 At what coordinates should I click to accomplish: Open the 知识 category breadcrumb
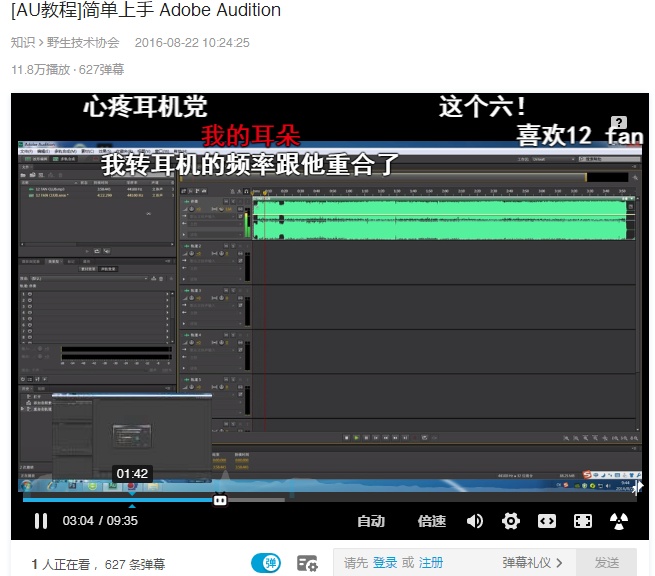(23, 43)
